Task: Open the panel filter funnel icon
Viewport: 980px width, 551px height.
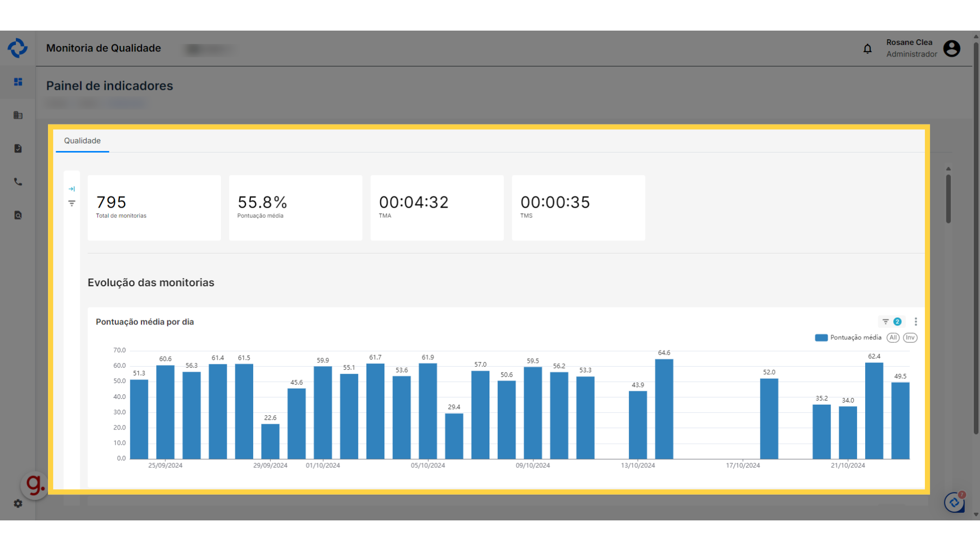Action: [72, 203]
